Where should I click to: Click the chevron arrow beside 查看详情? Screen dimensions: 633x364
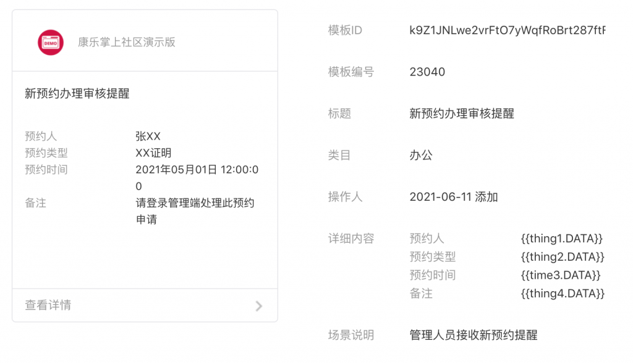[x=259, y=305]
